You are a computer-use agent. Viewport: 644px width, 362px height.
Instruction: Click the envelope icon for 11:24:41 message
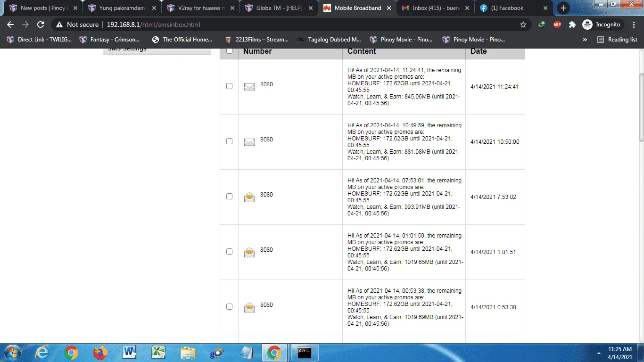pyautogui.click(x=249, y=87)
